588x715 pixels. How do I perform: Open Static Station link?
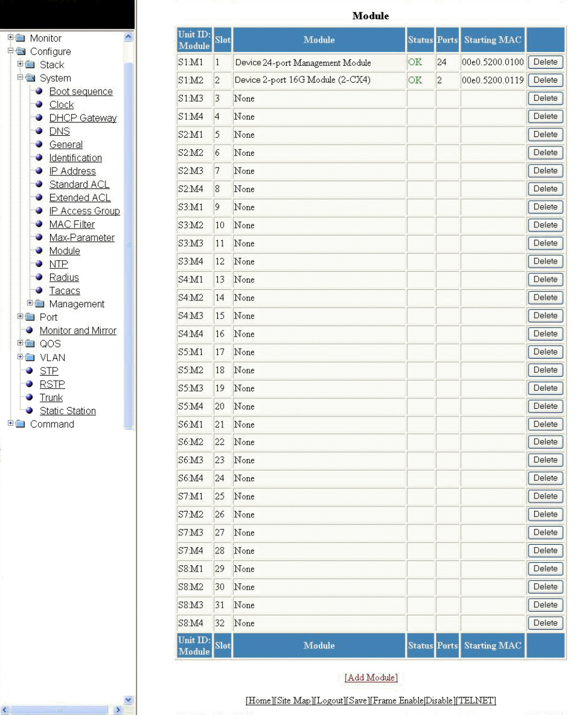pyautogui.click(x=68, y=411)
